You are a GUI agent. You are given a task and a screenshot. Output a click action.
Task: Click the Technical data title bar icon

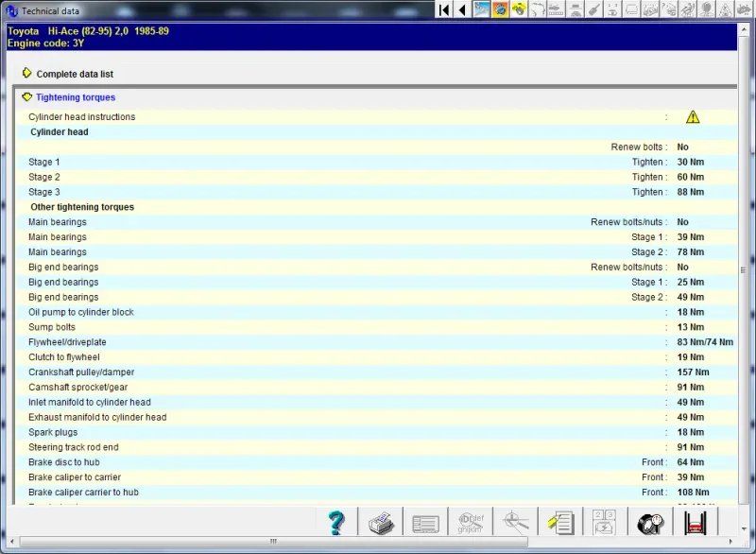tap(10, 10)
